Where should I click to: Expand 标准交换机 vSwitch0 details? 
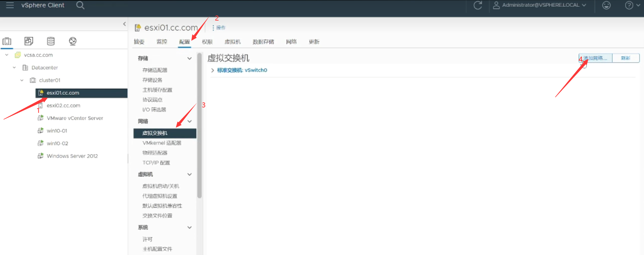pyautogui.click(x=213, y=70)
